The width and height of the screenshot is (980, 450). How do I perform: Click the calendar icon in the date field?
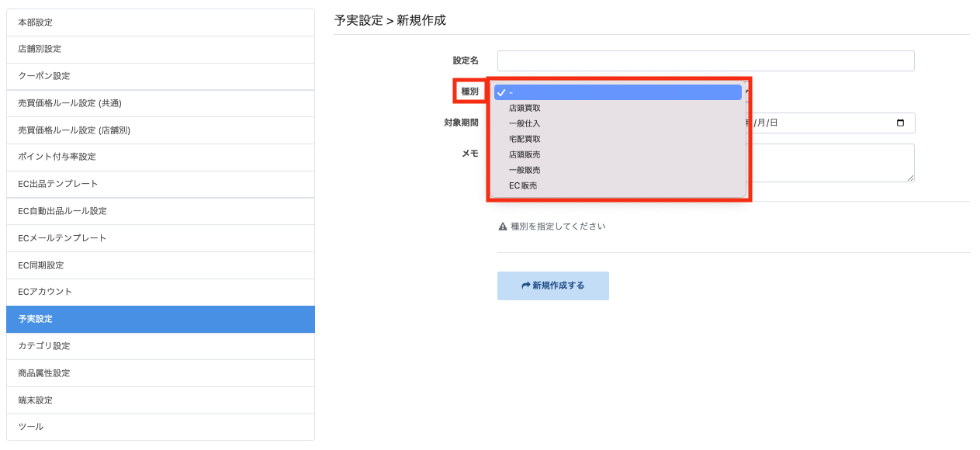(x=900, y=123)
